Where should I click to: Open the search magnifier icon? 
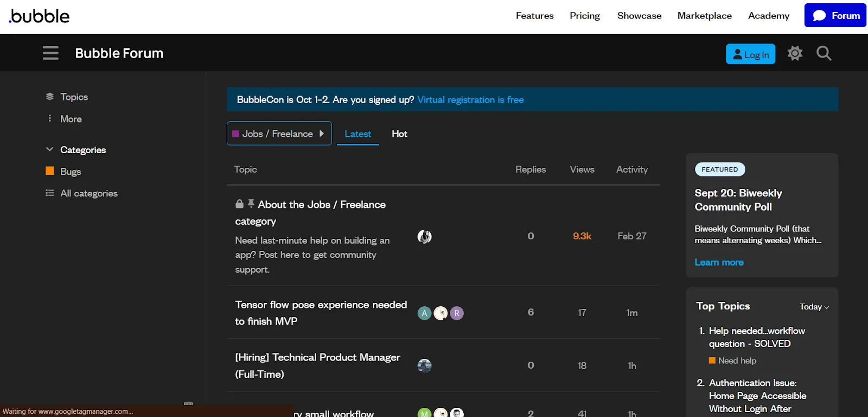coord(824,53)
